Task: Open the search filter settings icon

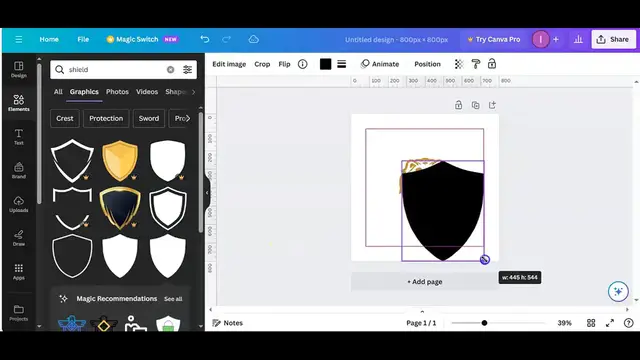Action: (187, 70)
